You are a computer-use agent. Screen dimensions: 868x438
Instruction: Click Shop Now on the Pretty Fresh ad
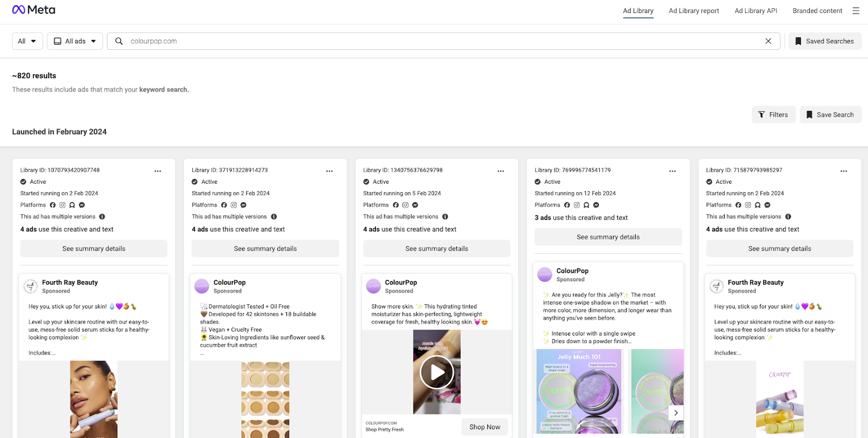tap(485, 427)
